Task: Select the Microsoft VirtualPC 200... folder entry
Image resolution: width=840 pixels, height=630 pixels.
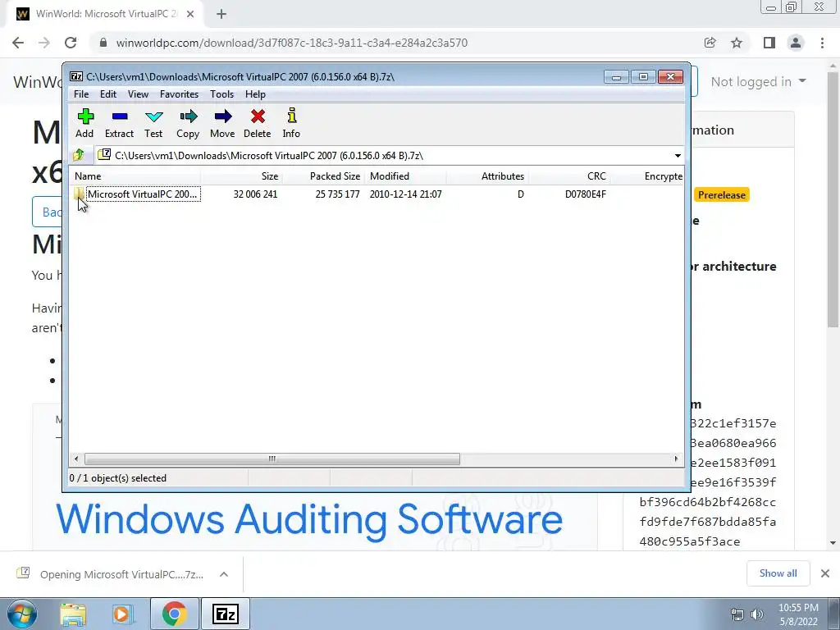Action: (143, 194)
